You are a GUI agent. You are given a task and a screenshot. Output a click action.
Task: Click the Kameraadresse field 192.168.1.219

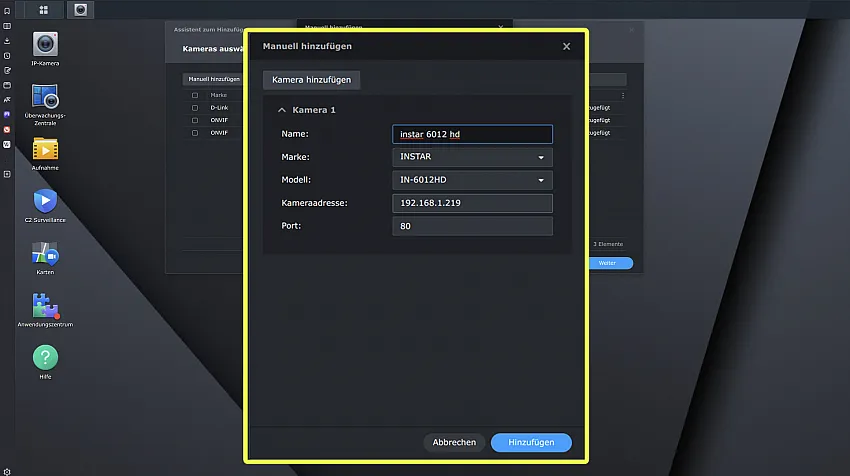click(x=472, y=203)
